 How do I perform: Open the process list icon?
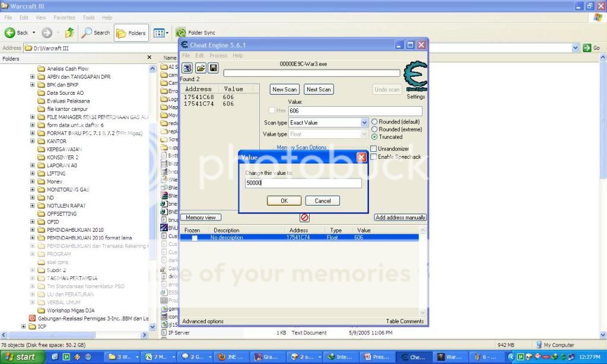187,68
